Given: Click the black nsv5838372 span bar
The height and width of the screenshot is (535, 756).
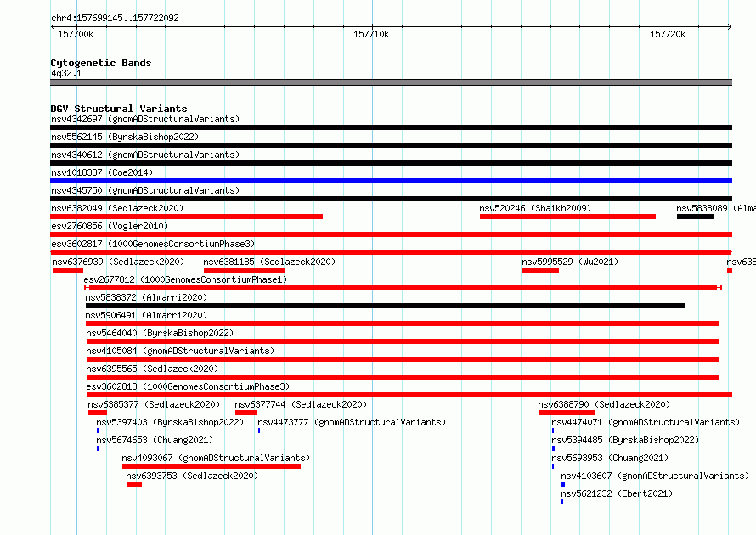Looking at the screenshot, I should pyautogui.click(x=386, y=306).
